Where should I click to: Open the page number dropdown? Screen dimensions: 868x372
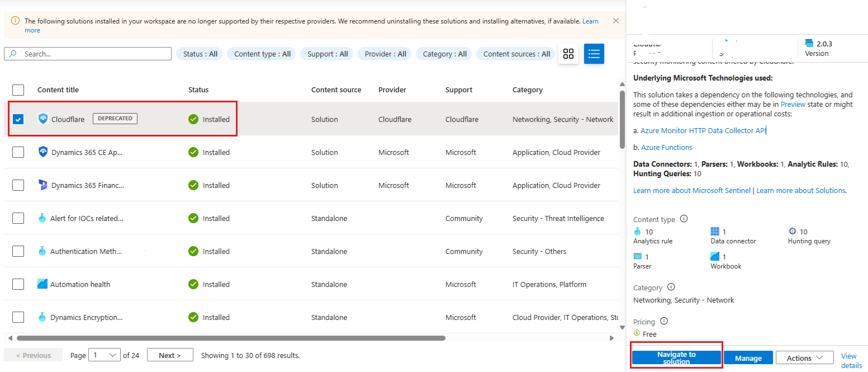(106, 355)
